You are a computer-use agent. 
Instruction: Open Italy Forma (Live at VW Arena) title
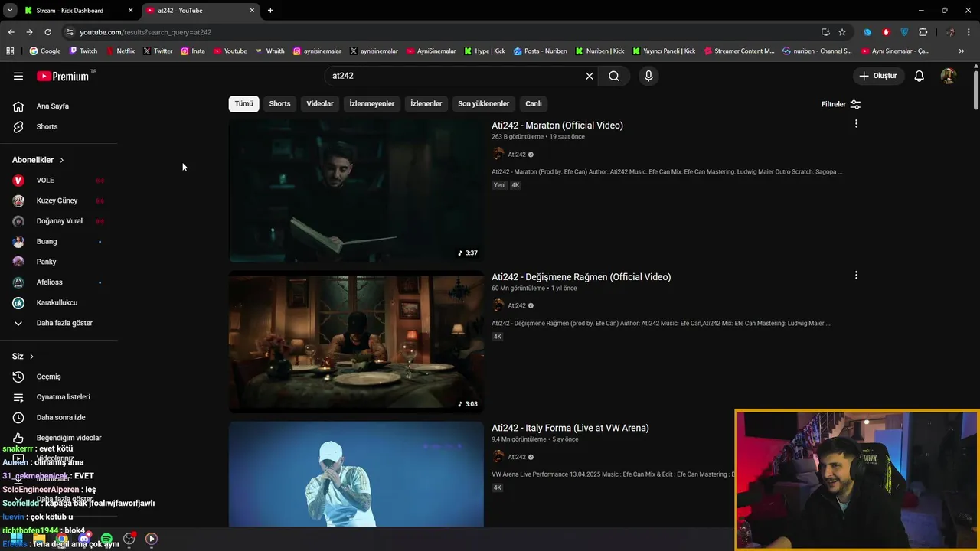tap(570, 428)
